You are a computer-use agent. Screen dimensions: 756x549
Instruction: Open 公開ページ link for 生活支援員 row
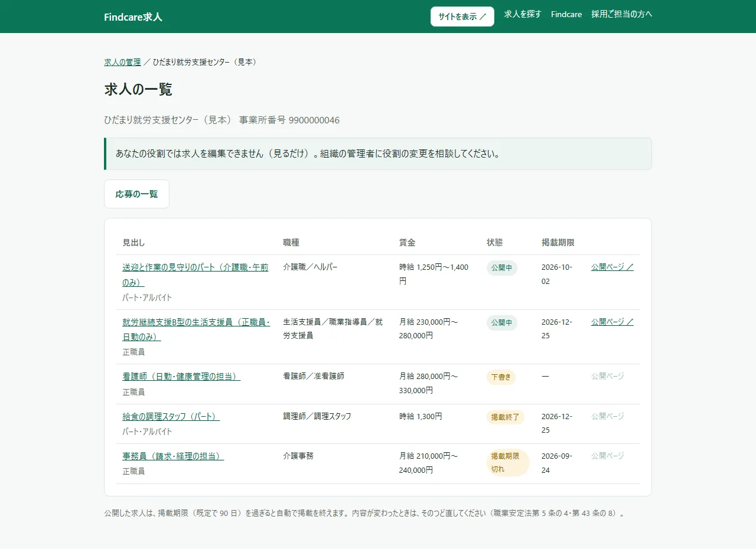point(612,322)
